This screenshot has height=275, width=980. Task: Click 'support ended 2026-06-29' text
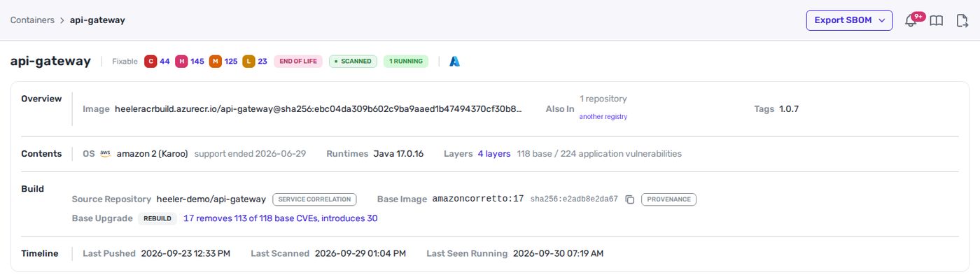coord(250,153)
